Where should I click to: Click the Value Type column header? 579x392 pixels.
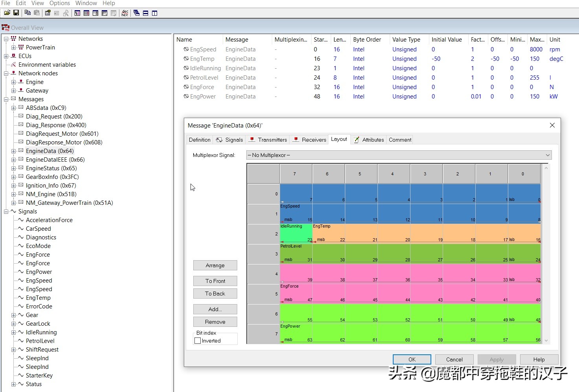[x=409, y=40]
